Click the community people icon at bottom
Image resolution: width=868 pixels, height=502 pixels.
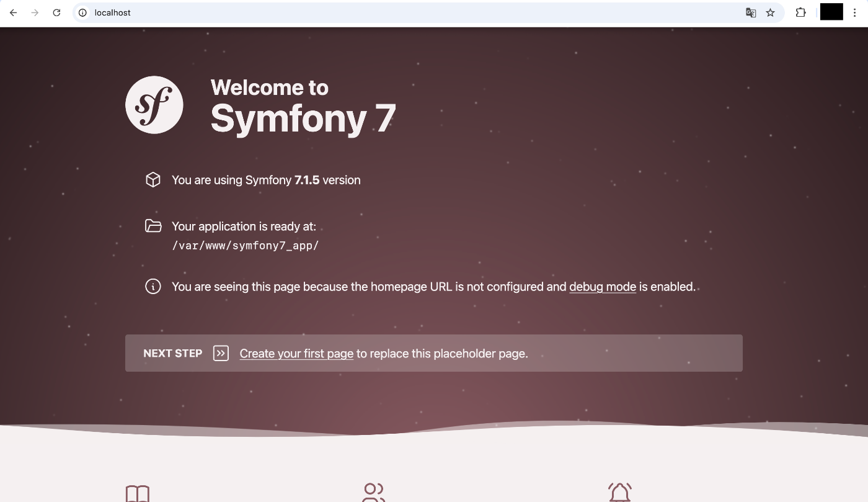click(x=374, y=493)
